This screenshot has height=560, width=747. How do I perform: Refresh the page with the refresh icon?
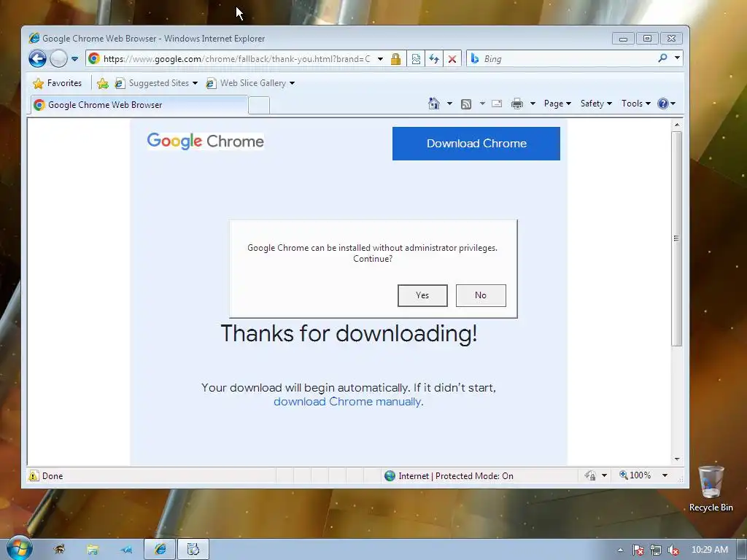tap(434, 59)
